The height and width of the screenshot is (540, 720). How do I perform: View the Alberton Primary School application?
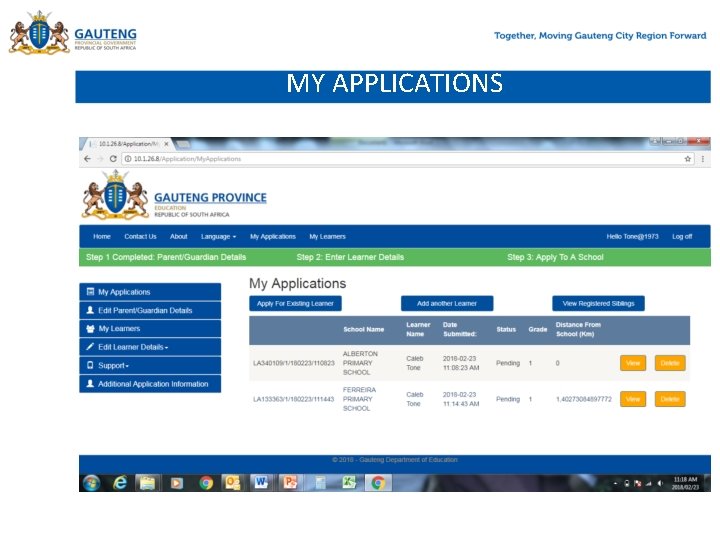point(633,363)
